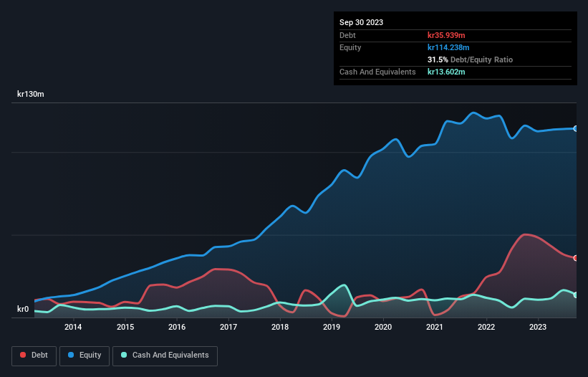588x377 pixels.
Task: Click the kr0 y-axis label
Action: [x=23, y=309]
